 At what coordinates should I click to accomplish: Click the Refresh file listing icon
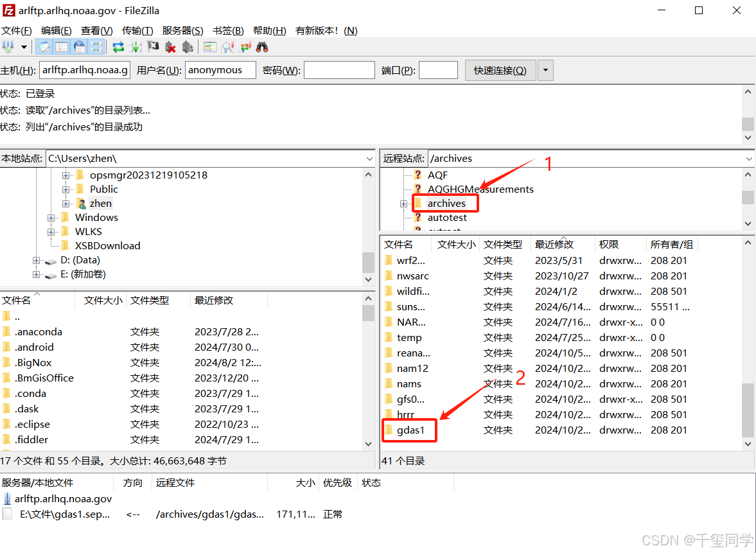click(x=118, y=46)
